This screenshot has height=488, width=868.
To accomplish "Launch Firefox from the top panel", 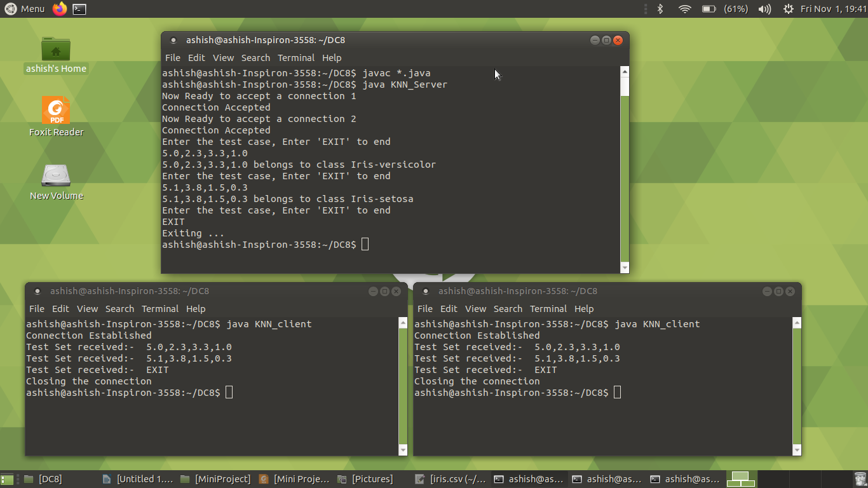I will [60, 9].
